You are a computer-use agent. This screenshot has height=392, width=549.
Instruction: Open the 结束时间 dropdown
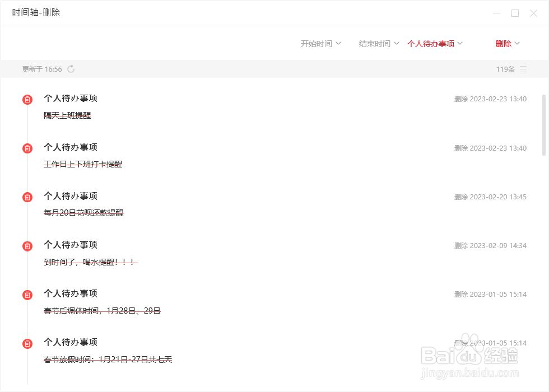[379, 44]
